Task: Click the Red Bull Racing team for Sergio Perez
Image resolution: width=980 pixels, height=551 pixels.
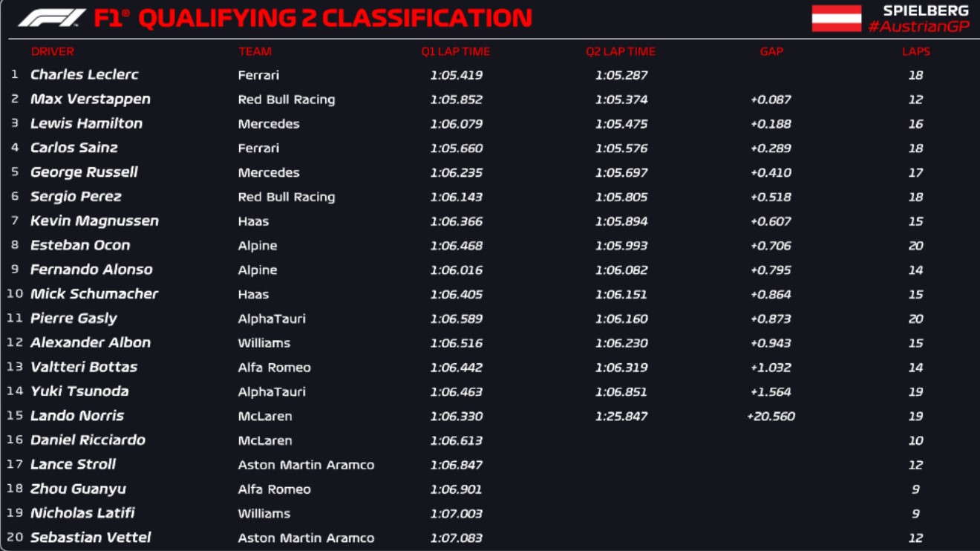Action: [286, 197]
